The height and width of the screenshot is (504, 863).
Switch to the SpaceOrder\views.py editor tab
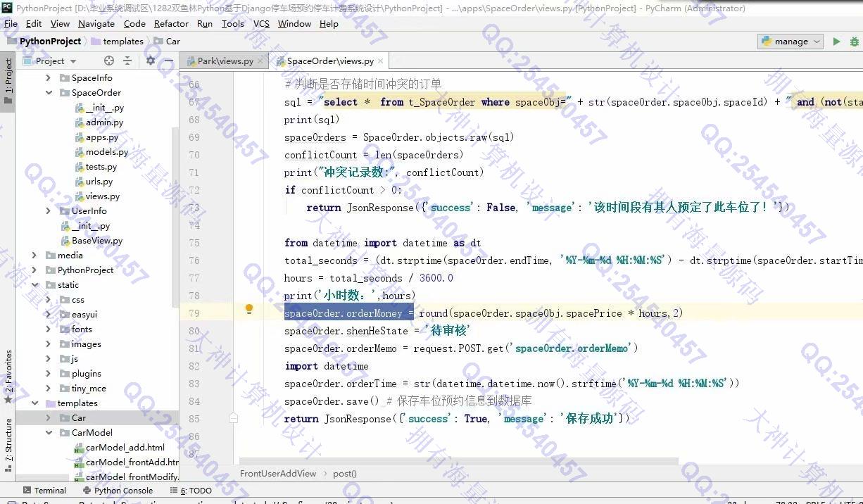click(330, 61)
